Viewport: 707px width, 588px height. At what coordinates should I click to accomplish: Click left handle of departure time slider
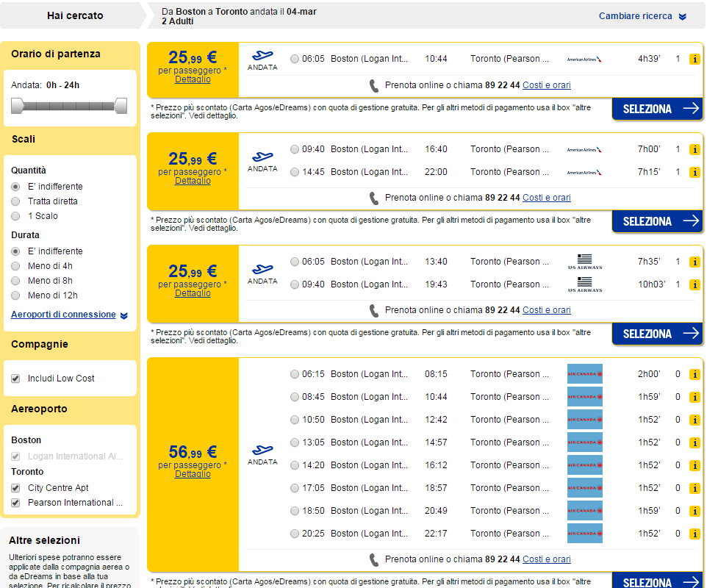[x=17, y=106]
